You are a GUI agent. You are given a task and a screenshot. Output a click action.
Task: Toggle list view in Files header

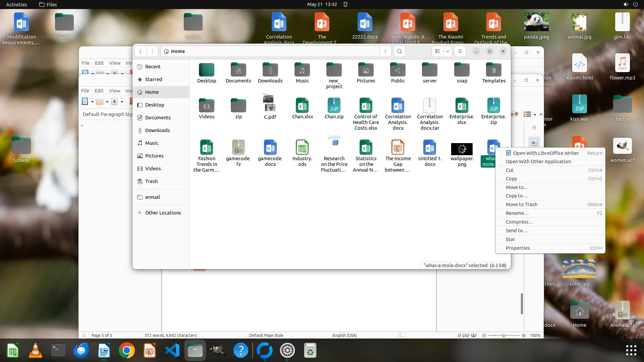tap(438, 51)
